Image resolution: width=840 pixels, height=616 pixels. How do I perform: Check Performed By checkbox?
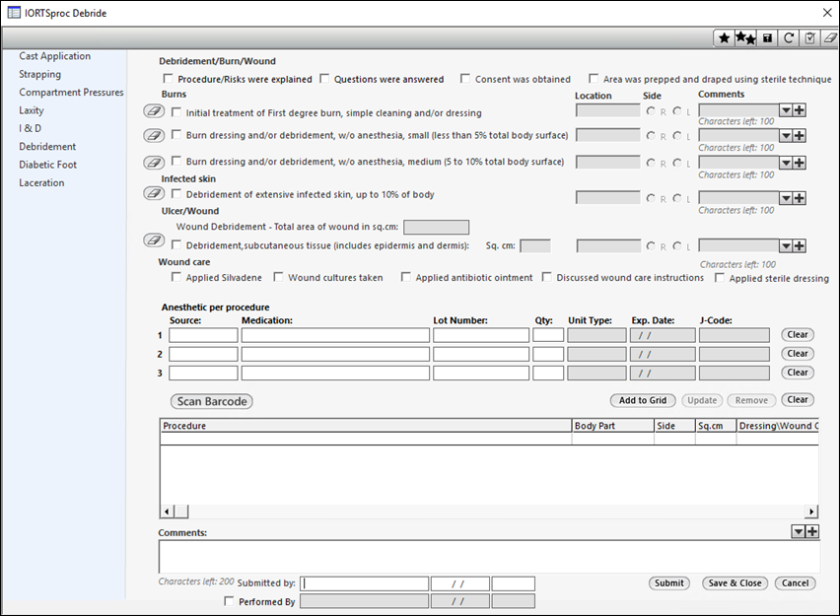tap(229, 601)
